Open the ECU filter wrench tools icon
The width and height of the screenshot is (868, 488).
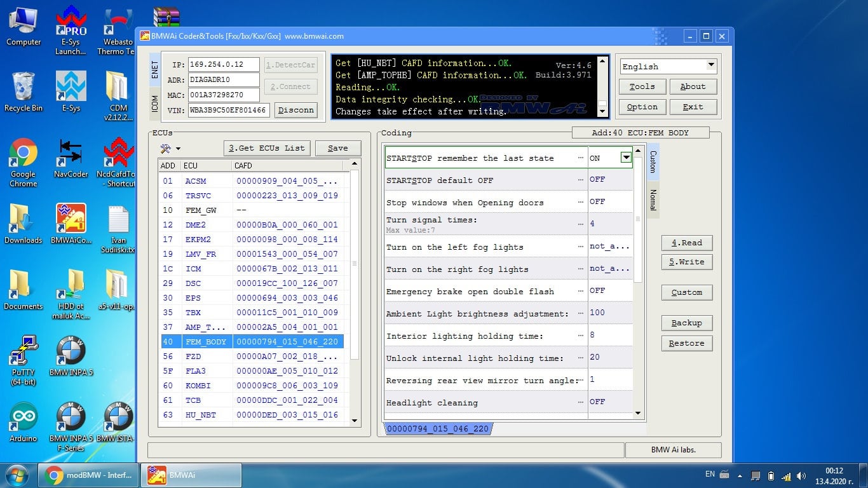point(165,147)
